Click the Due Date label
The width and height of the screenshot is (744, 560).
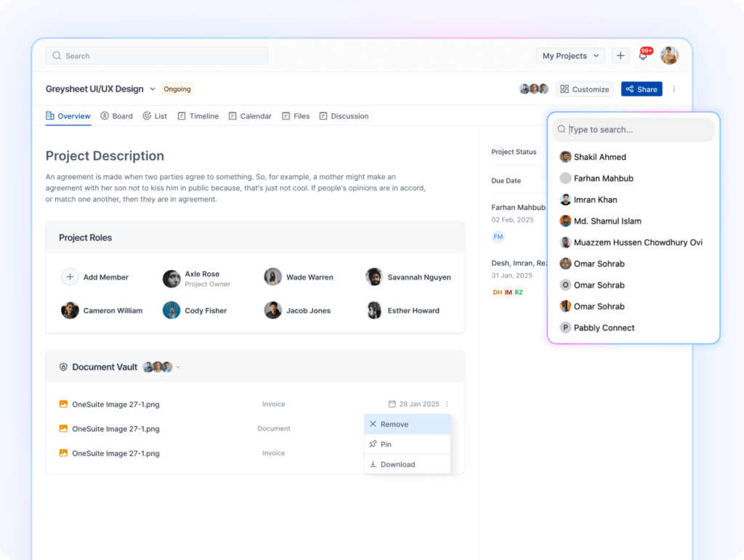[x=506, y=181]
